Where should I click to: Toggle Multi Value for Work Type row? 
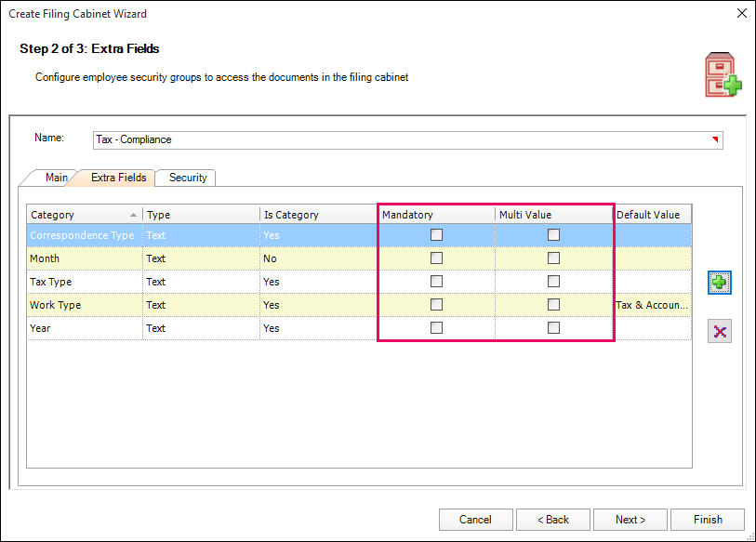click(x=553, y=305)
